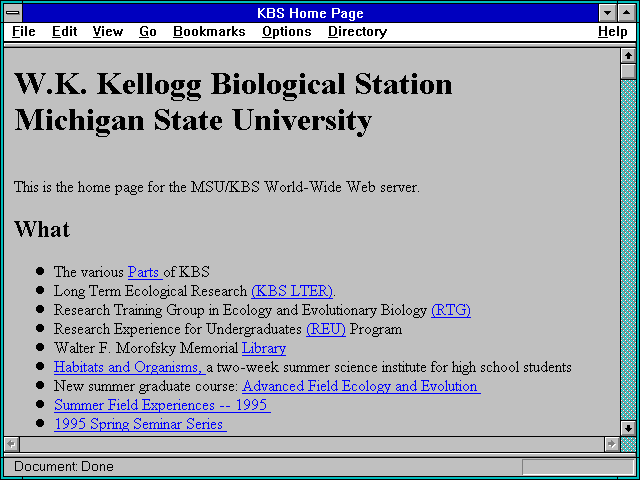The height and width of the screenshot is (480, 640).
Task: Click the progress bar in status bar
Action: (x=578, y=467)
